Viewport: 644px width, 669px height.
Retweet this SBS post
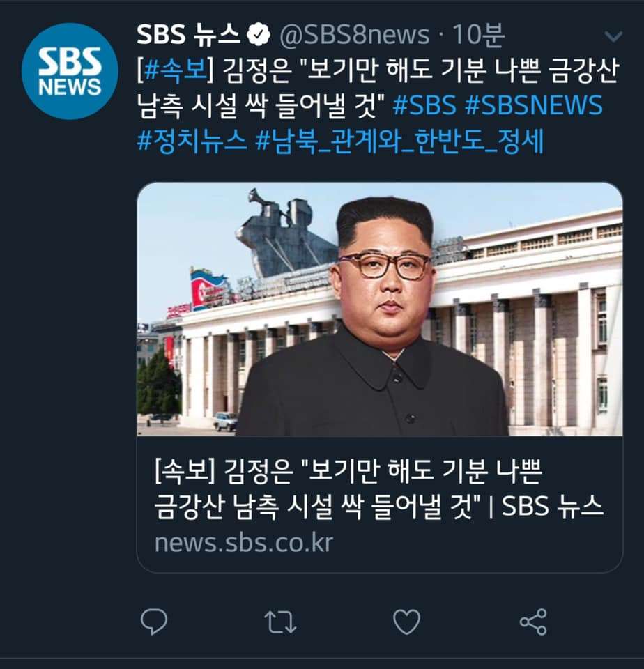tap(280, 622)
